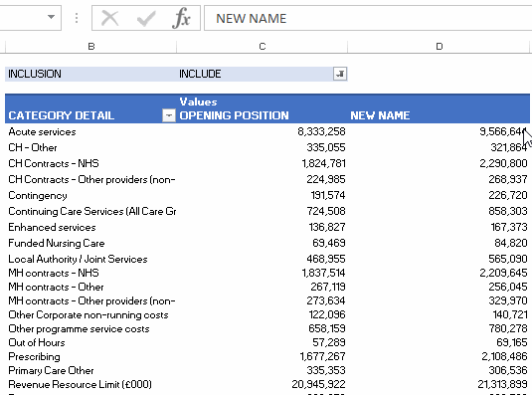This screenshot has width=532, height=395.
Task: Select Other Corporate non-running costs label
Action: click(x=89, y=315)
